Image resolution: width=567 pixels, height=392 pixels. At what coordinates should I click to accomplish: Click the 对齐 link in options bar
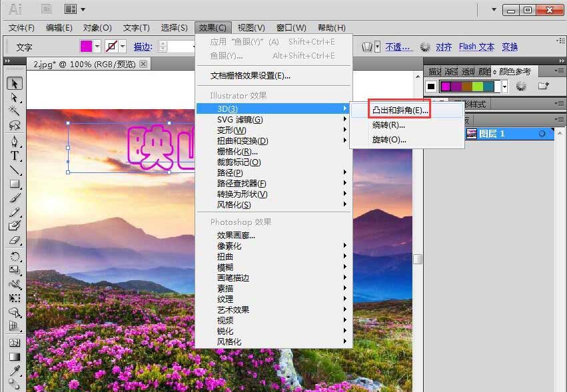pyautogui.click(x=444, y=47)
